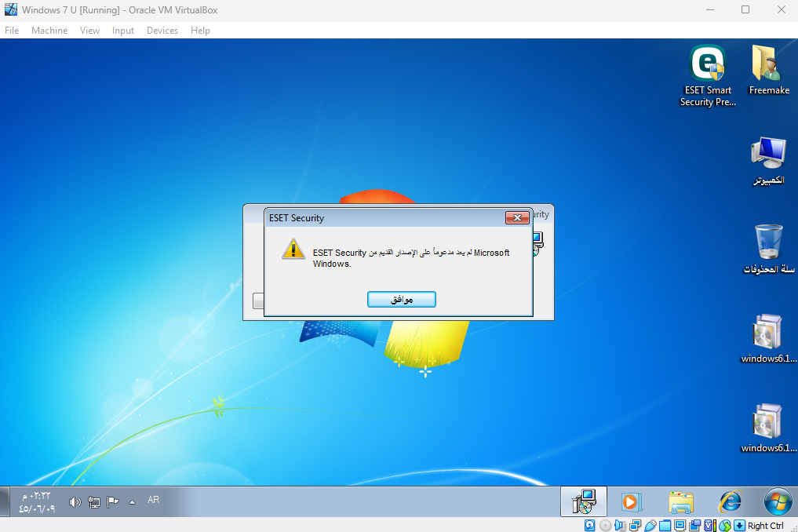Close the ESET Security warning dialog
This screenshot has width=798, height=532.
point(517,218)
